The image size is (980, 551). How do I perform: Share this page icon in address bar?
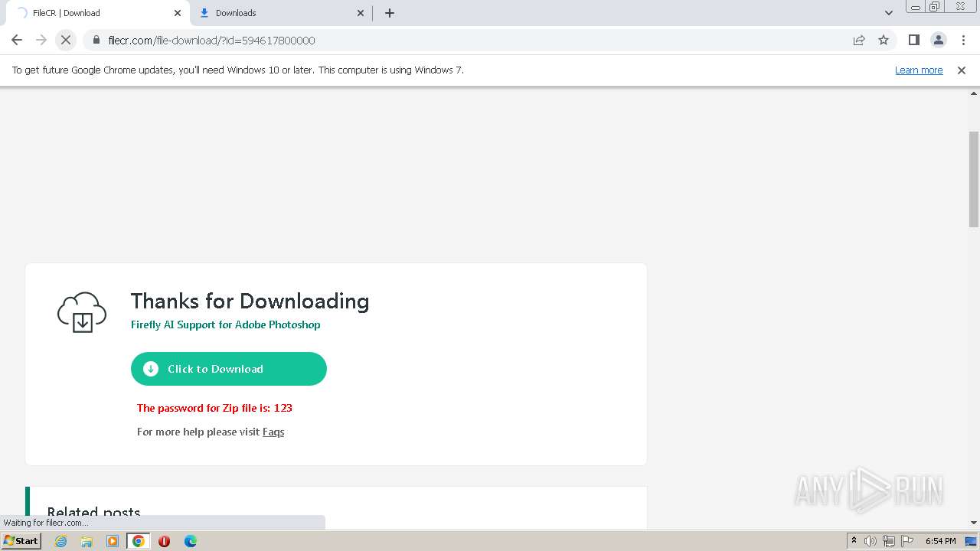coord(859,40)
